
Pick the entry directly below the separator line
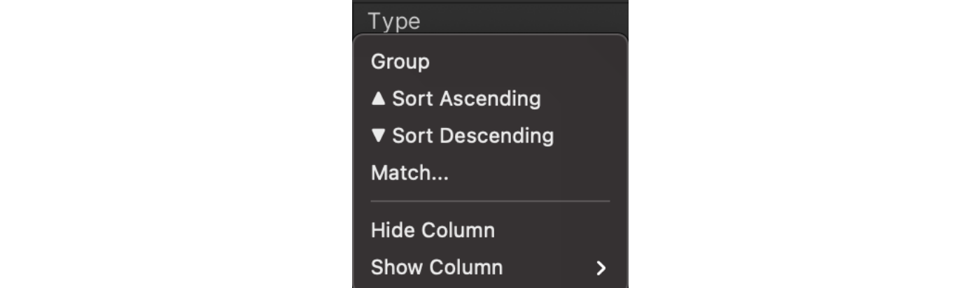433,231
